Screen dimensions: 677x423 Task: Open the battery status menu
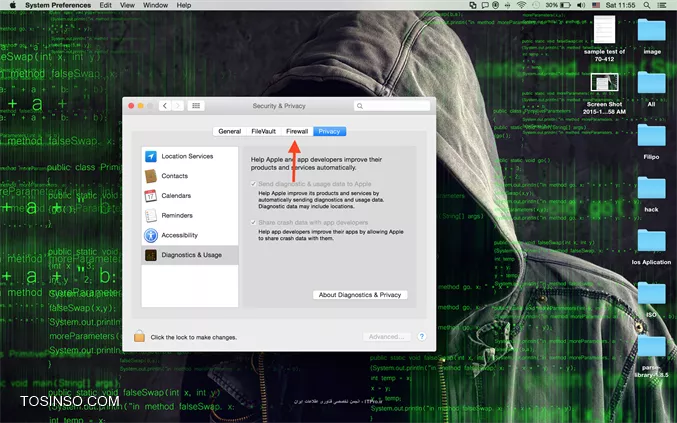click(x=558, y=5)
